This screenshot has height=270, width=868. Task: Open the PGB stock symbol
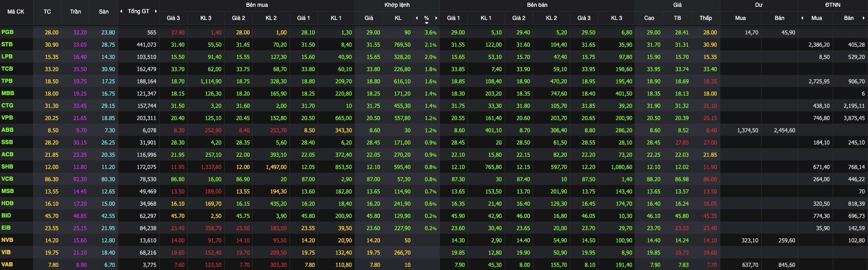(x=7, y=32)
